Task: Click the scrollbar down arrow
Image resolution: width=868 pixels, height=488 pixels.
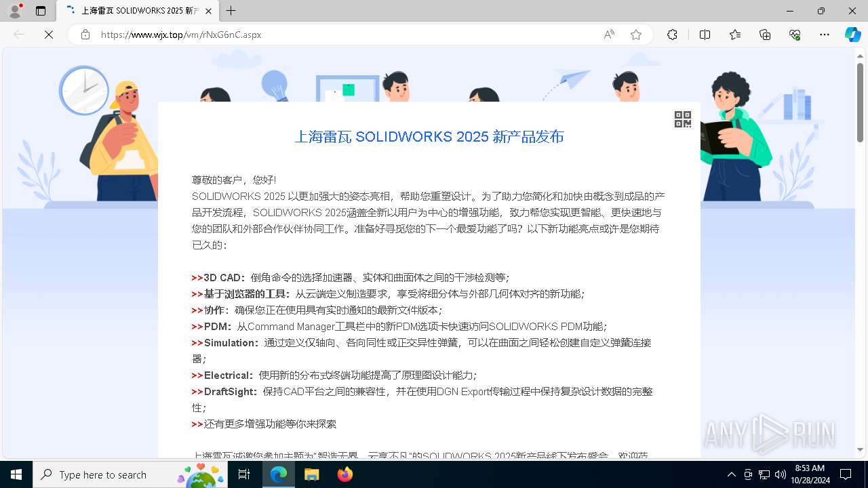Action: pos(861,449)
